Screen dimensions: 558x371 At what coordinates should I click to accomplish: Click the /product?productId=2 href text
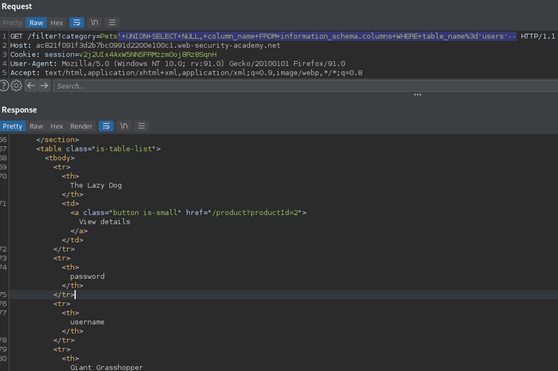pos(256,213)
